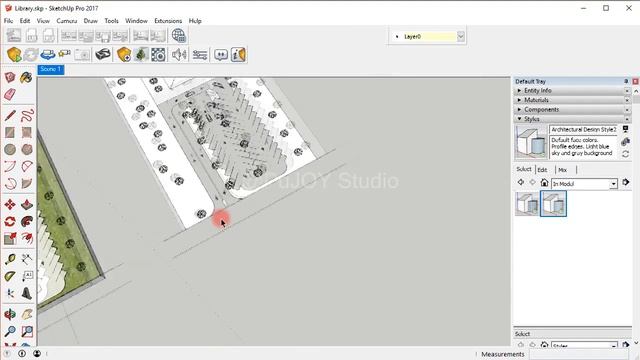Activate the Move tool

click(10, 204)
